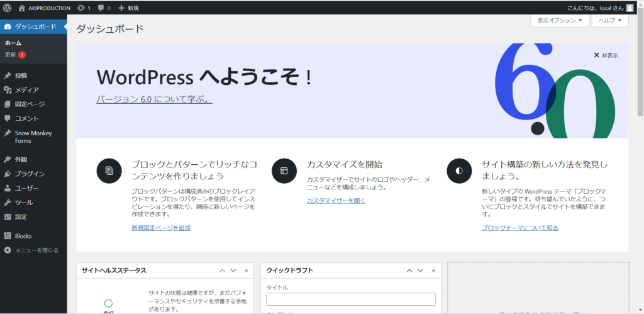Screen dimensions: 644x314
Task: Open メディア menu label
Action: (x=27, y=90)
